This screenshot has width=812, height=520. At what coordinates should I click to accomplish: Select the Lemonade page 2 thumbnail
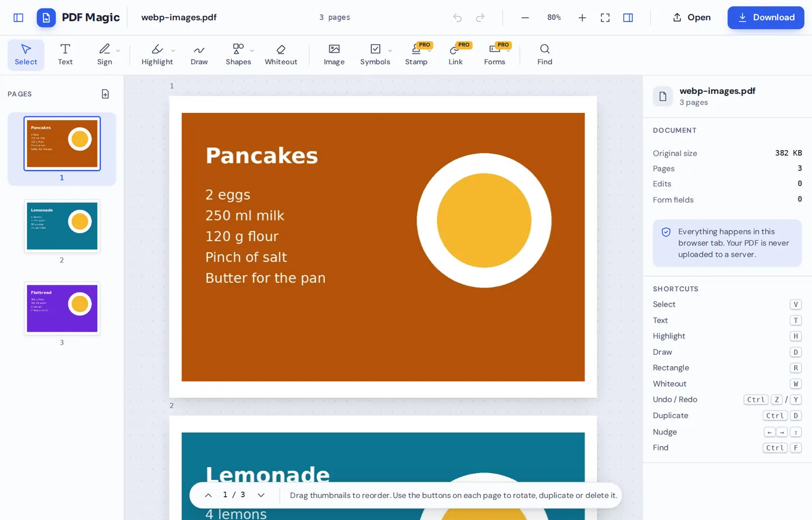[62, 226]
